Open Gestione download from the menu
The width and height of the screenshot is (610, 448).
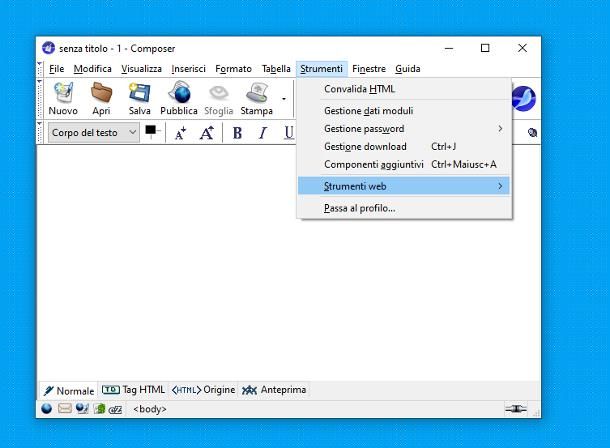click(x=404, y=147)
